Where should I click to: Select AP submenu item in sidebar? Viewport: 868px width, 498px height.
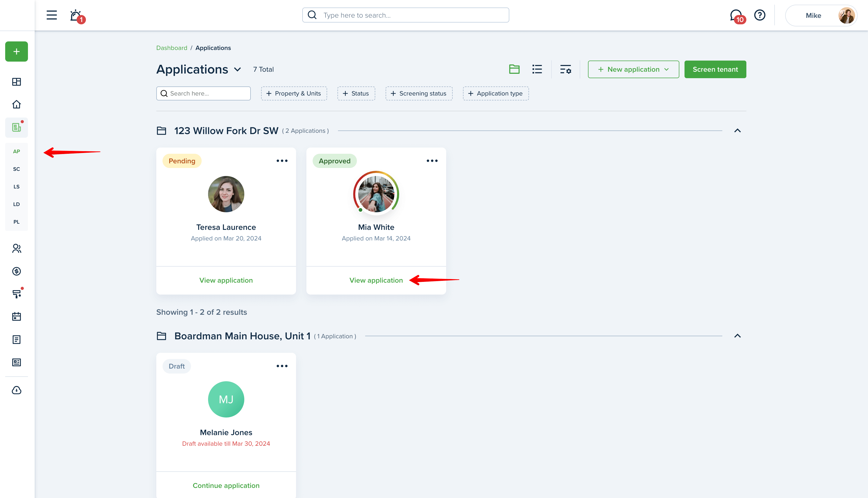click(x=16, y=151)
